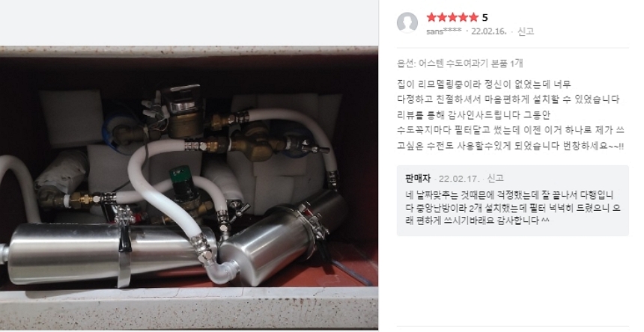Viewport: 644px width, 332px height.
Task: Click the review text starting 집이 리모델링중이라
Action: click(511, 115)
